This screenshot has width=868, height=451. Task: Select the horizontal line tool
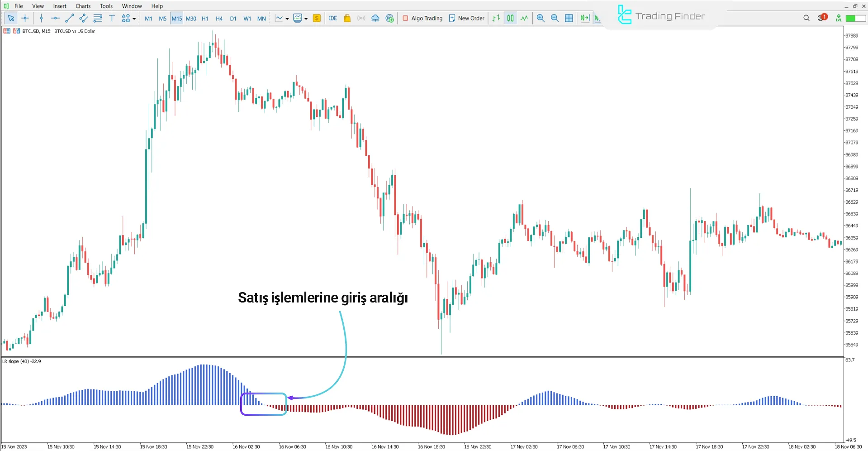click(55, 18)
